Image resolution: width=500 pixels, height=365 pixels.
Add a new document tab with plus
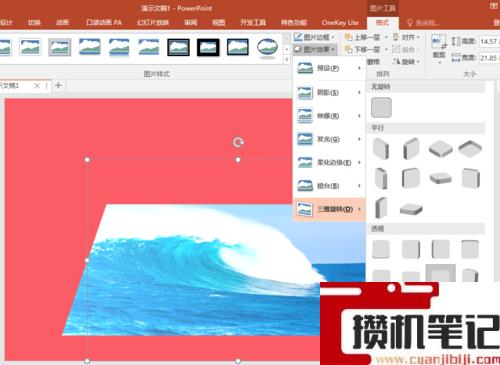click(x=58, y=85)
